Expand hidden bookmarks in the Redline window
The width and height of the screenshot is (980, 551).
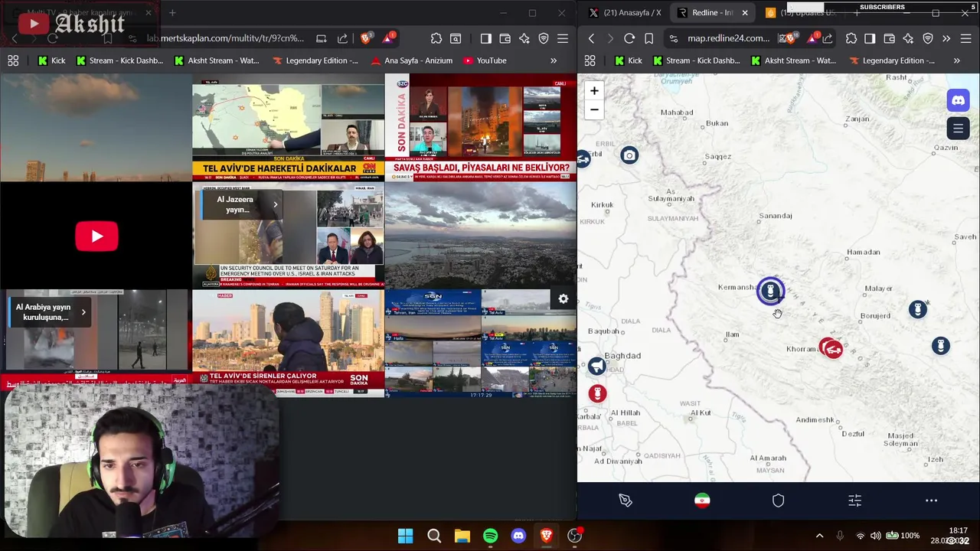(x=956, y=60)
